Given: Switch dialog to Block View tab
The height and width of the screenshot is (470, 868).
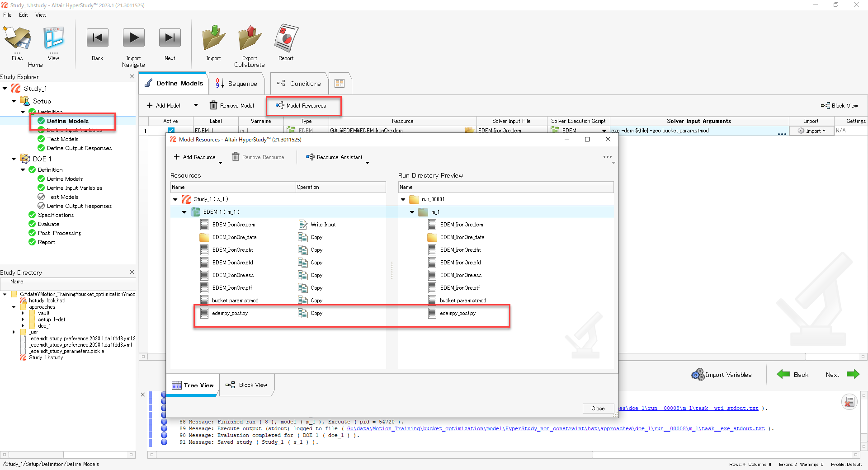Looking at the screenshot, I should tap(247, 385).
